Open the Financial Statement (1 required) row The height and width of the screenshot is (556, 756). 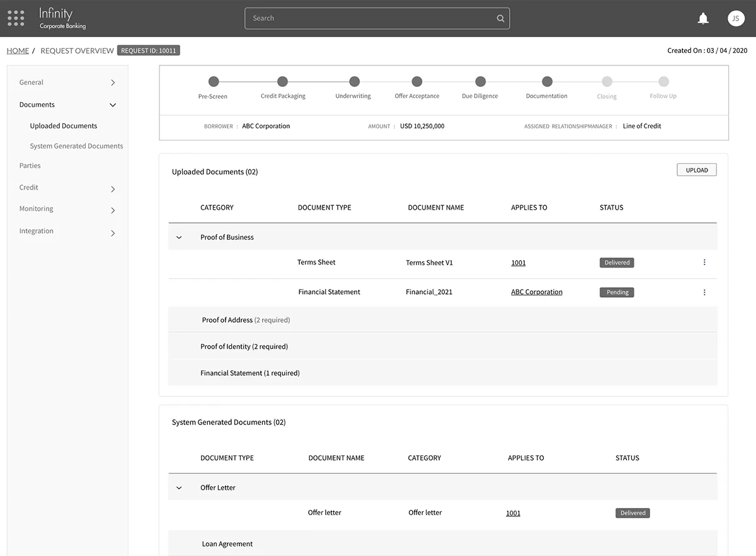[x=443, y=373]
